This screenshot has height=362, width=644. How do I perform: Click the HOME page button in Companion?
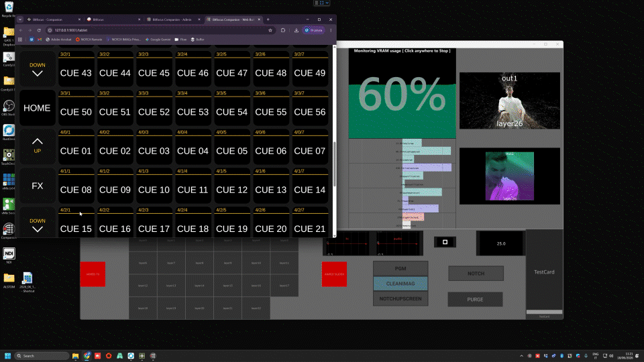click(x=37, y=108)
